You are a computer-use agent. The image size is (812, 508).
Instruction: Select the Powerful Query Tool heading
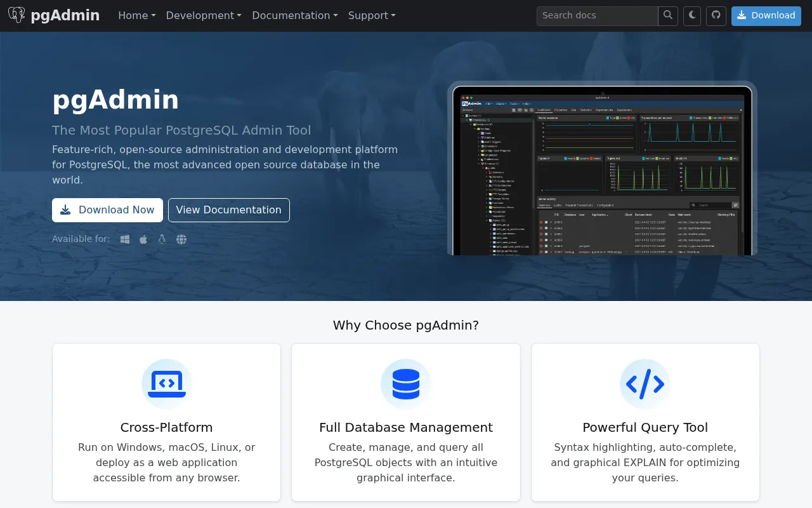point(645,427)
